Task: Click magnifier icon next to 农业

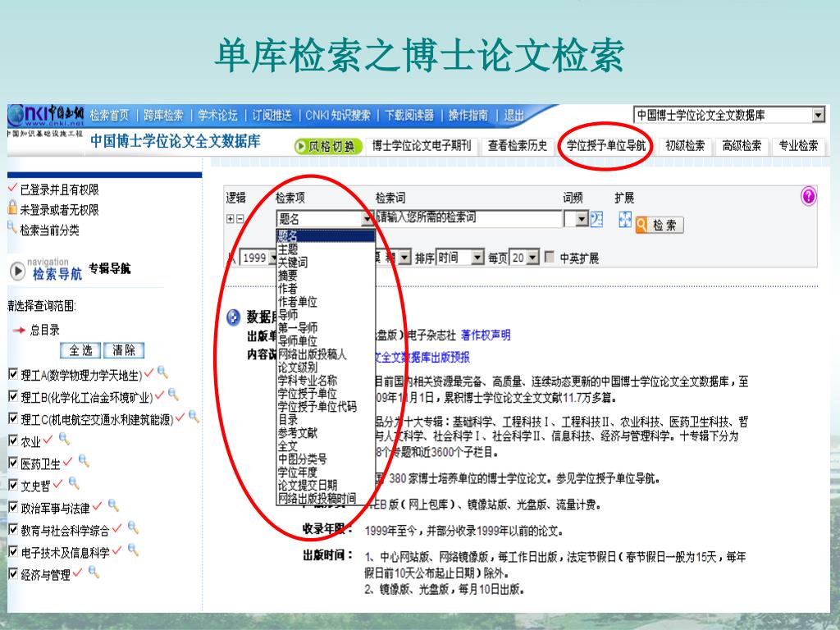Action: pyautogui.click(x=64, y=439)
